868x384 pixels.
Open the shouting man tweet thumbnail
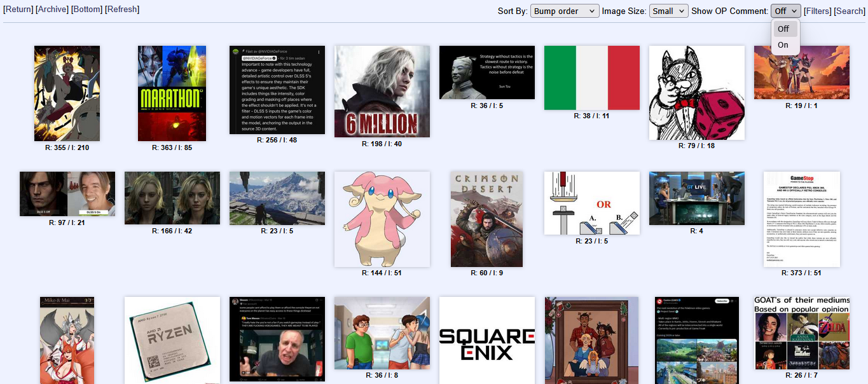[277, 339]
